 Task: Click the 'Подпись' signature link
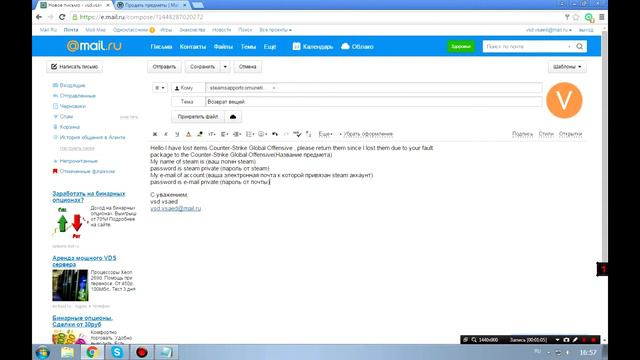[522, 134]
